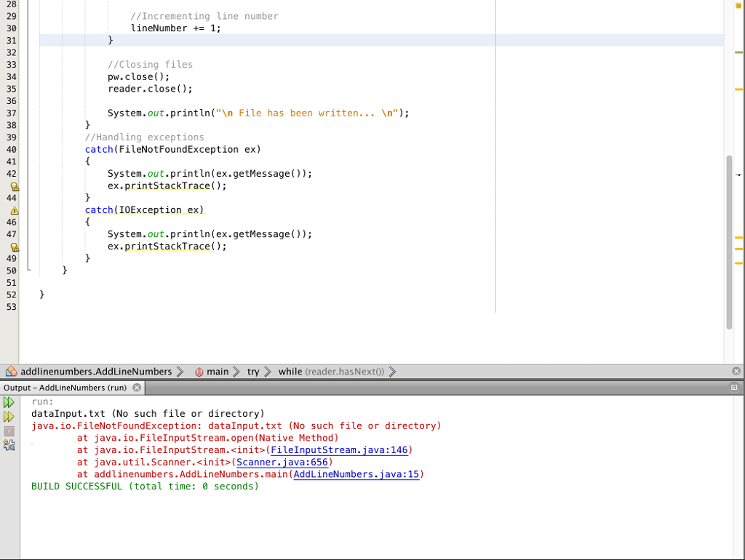Close the Output AddLineNumbers (run) tab
Viewport: 745px width, 560px height.
(x=137, y=388)
